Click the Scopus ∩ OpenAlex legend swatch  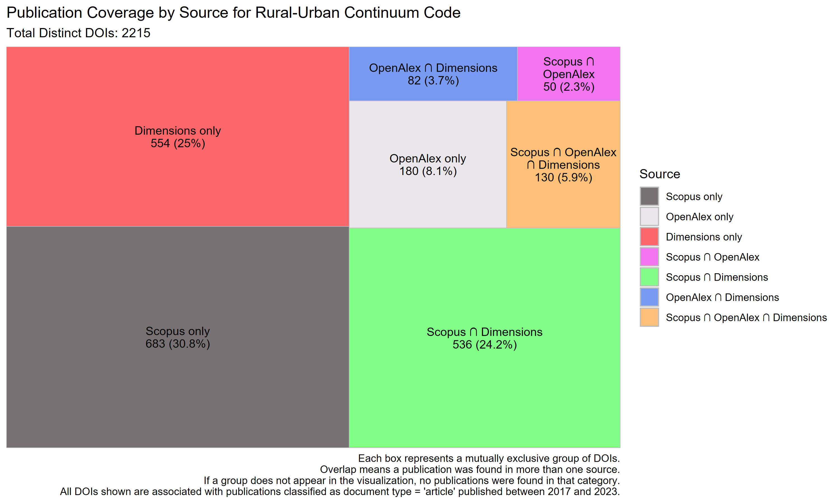tap(649, 257)
